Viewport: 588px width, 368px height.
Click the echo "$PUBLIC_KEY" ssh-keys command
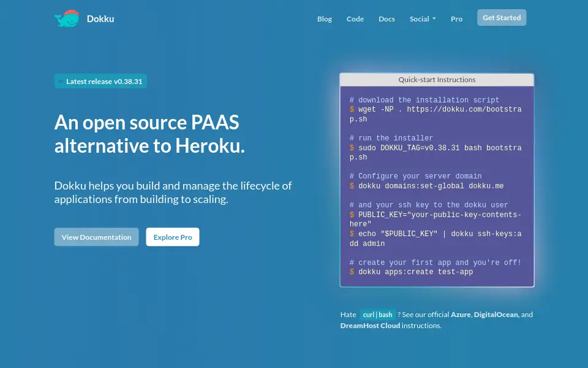pos(435,239)
